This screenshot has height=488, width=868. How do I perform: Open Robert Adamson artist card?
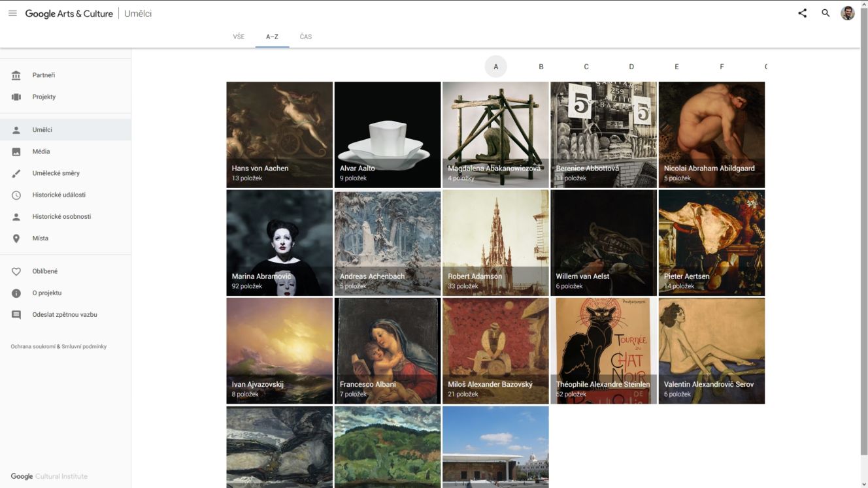[x=495, y=243]
